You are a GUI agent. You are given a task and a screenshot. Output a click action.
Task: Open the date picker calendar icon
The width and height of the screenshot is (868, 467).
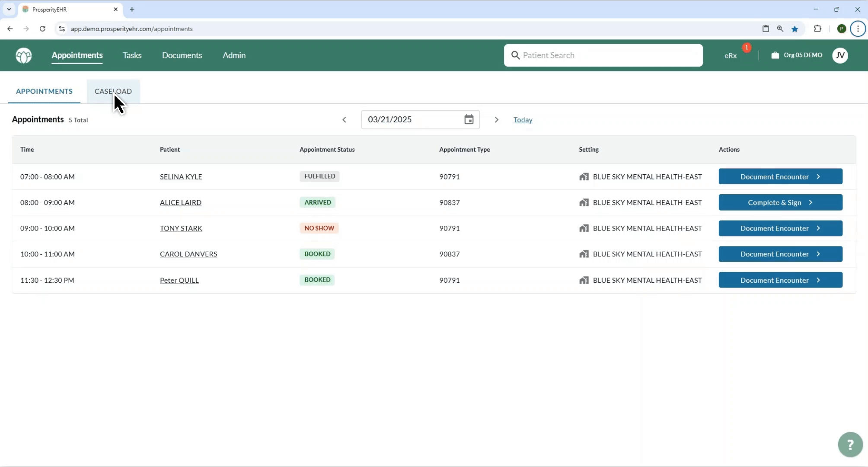[469, 119]
